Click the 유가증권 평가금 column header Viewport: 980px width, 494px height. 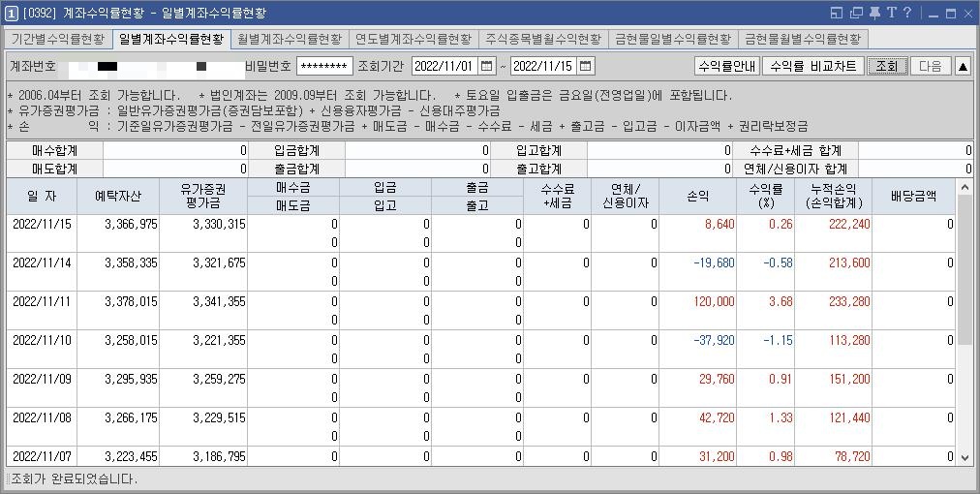pyautogui.click(x=203, y=196)
